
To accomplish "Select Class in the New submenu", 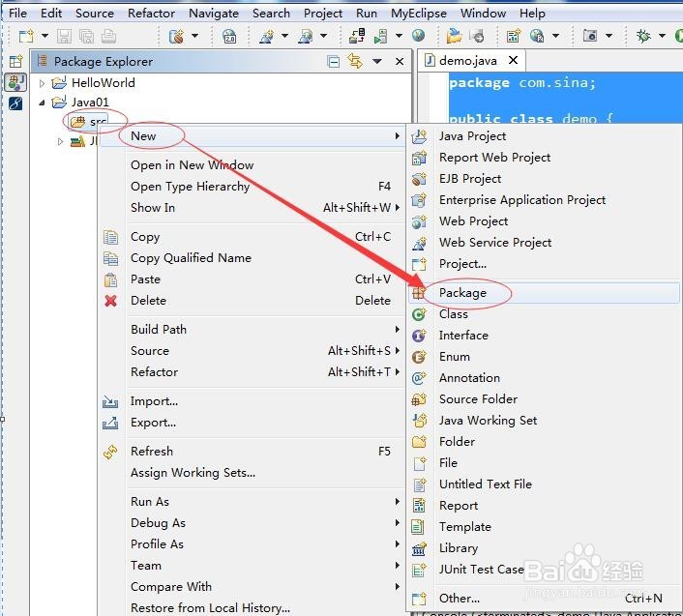I will [x=545, y=314].
